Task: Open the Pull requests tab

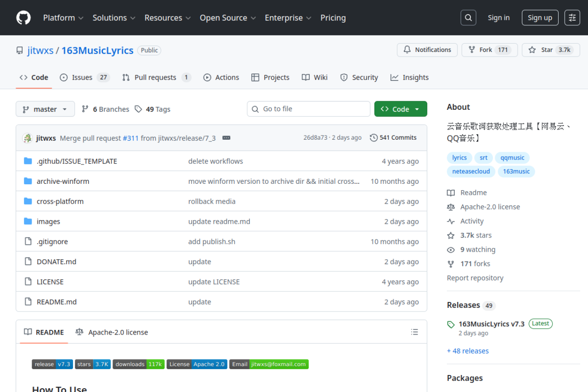Action: 156,77
